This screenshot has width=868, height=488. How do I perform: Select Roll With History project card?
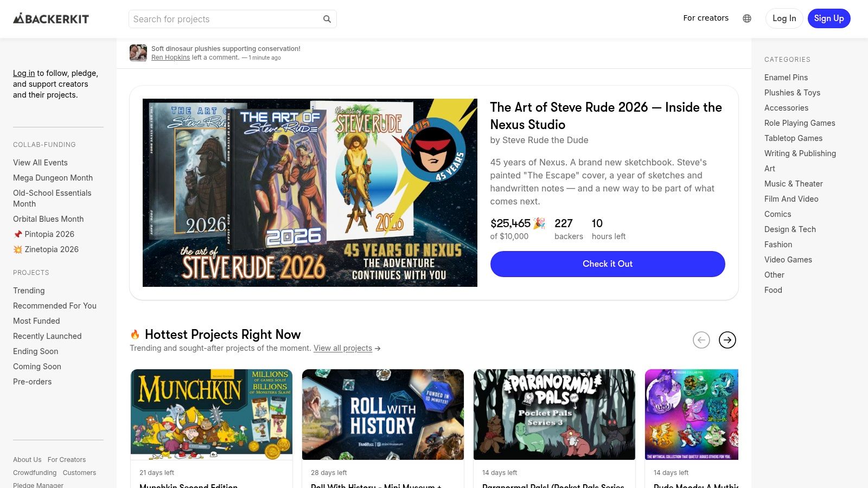(383, 414)
